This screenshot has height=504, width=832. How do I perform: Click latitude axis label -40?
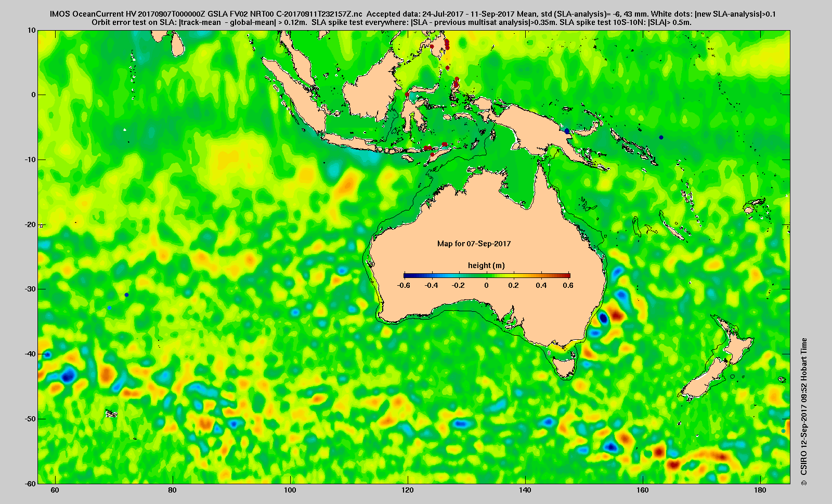31,354
